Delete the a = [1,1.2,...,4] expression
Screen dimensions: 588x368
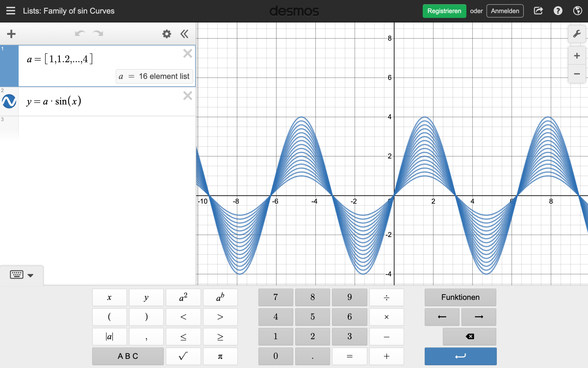tap(188, 53)
